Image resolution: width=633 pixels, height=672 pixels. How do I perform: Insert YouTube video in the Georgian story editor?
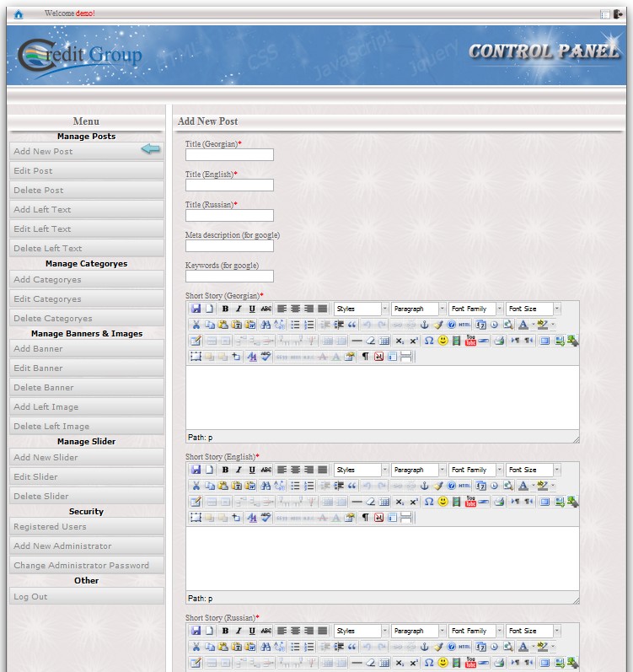(470, 341)
